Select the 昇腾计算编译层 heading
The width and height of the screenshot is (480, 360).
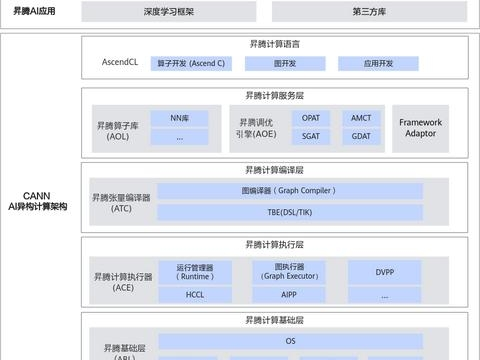(275, 170)
